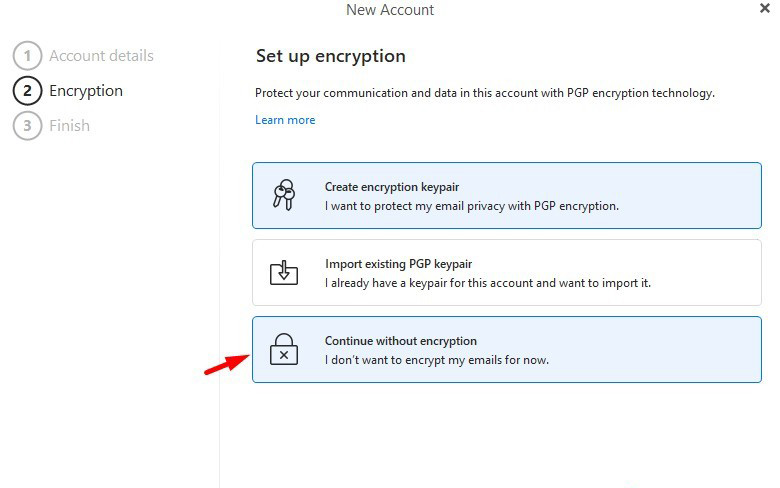The width and height of the screenshot is (780, 488).
Task: Click "don't want to encrypt" description text
Action: click(437, 360)
